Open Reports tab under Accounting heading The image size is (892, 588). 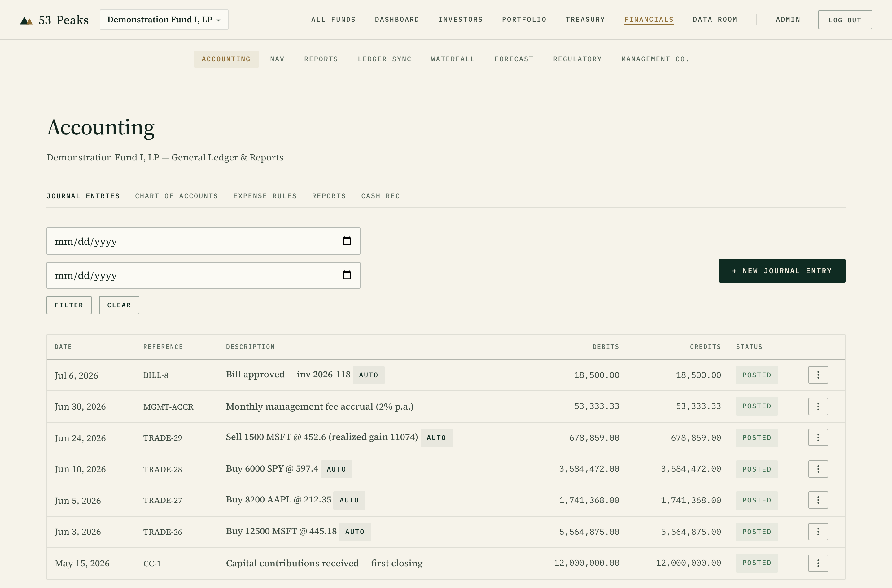click(329, 196)
